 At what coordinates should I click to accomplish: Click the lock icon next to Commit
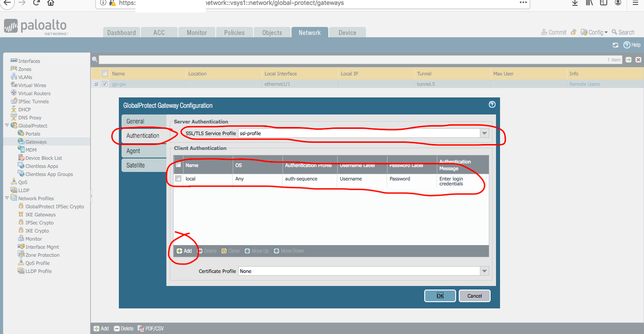tap(574, 32)
